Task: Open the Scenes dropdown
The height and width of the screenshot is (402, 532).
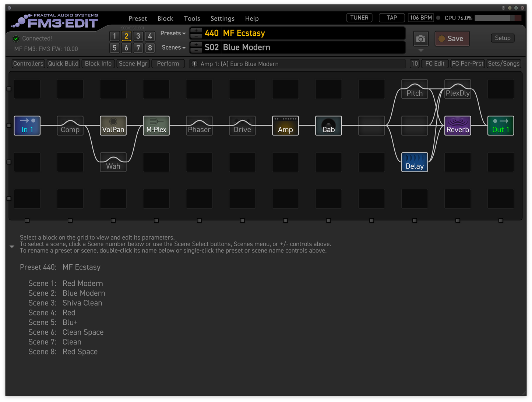Action: 173,47
